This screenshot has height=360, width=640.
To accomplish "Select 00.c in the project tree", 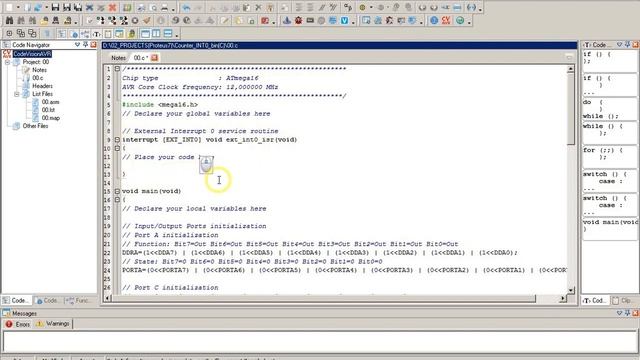I will (x=38, y=78).
